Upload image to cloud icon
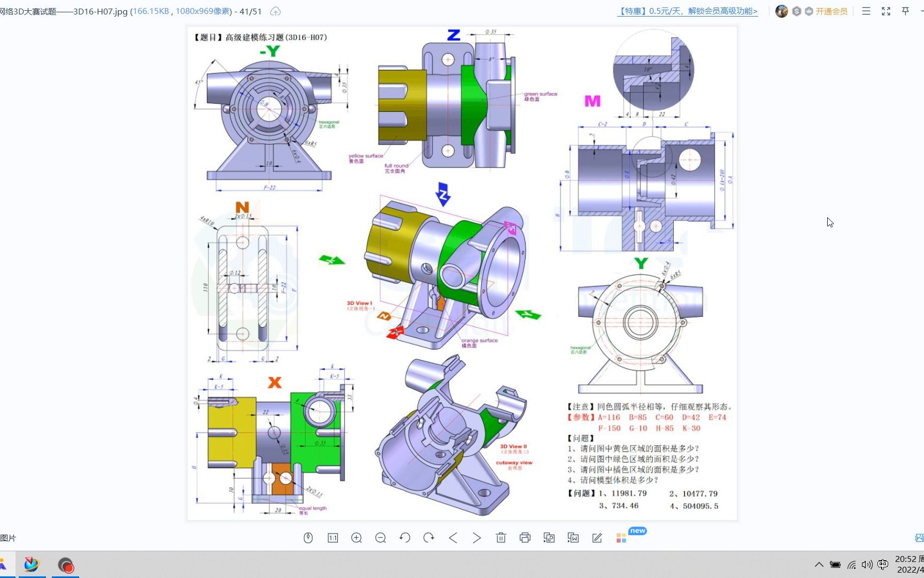 [275, 11]
